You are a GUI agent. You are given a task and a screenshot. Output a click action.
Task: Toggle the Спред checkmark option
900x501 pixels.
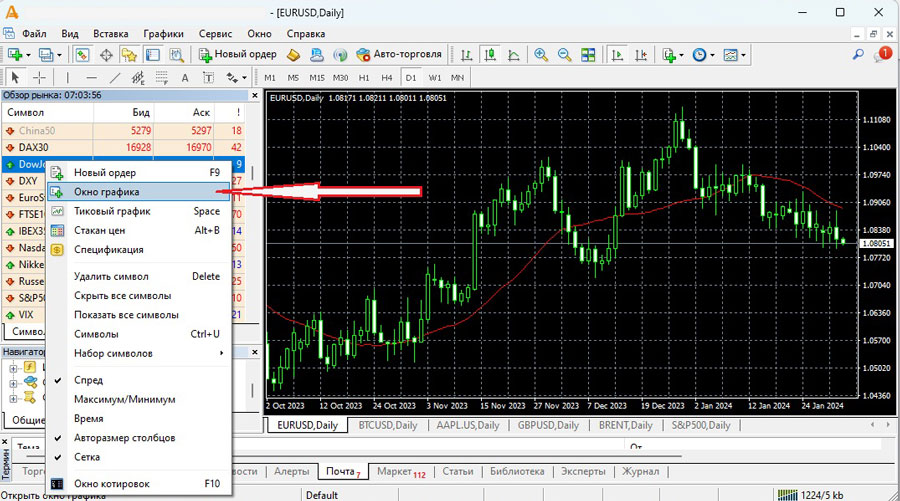pyautogui.click(x=88, y=380)
